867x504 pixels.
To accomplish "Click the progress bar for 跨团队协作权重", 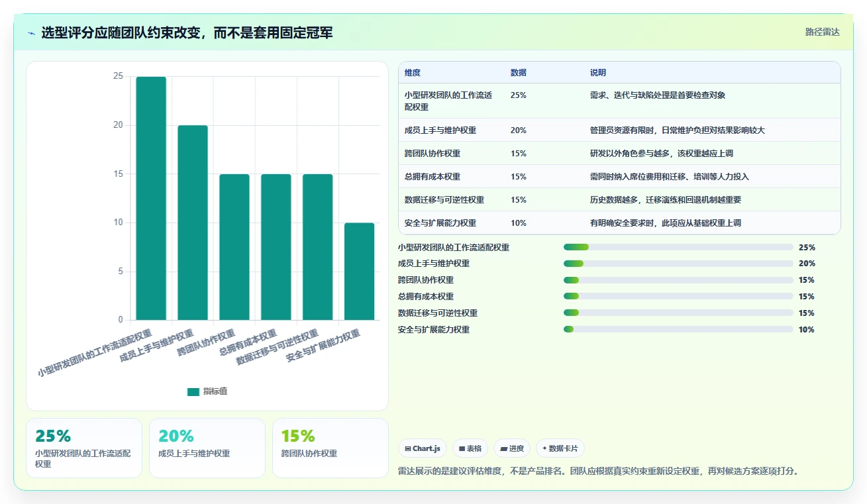I will coord(678,280).
